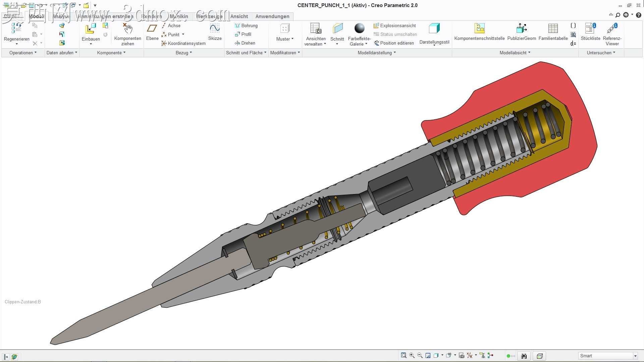Click the Clippen-Zustand:B label
The height and width of the screenshot is (362, 644).
23,302
